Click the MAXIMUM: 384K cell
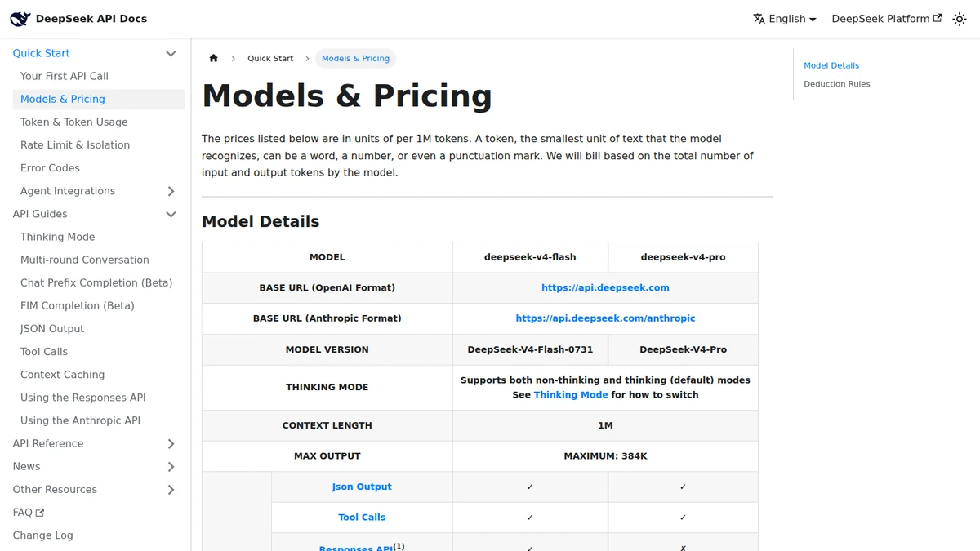The image size is (980, 551). [x=605, y=456]
